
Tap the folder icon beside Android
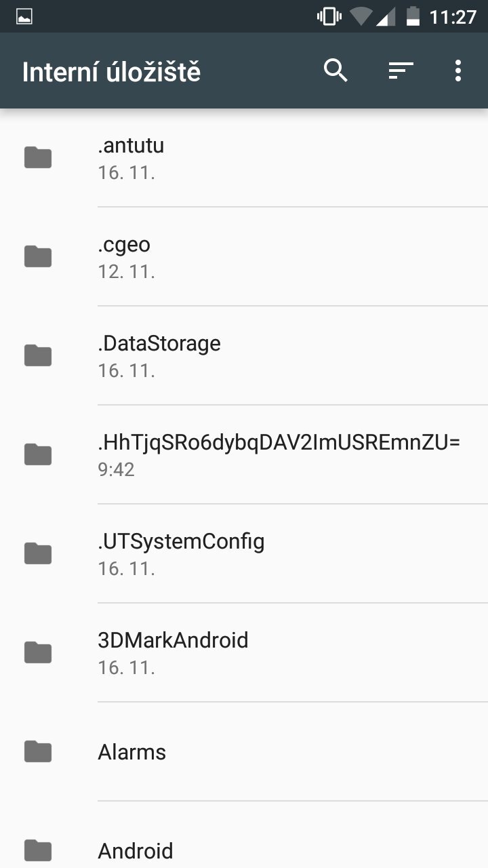coord(38,850)
